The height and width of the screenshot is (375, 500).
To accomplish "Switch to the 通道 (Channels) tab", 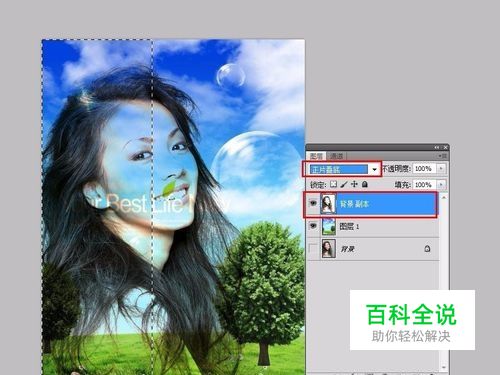I will [x=336, y=156].
